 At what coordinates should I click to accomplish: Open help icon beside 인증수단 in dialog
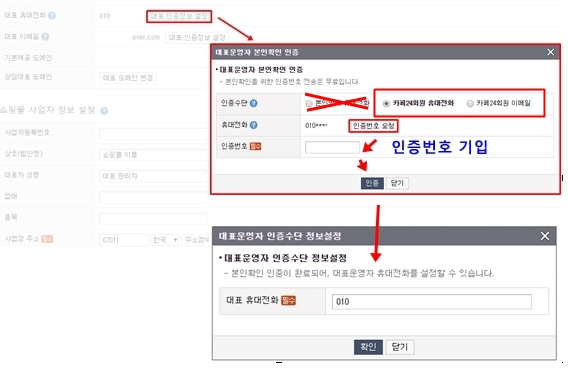[254, 103]
